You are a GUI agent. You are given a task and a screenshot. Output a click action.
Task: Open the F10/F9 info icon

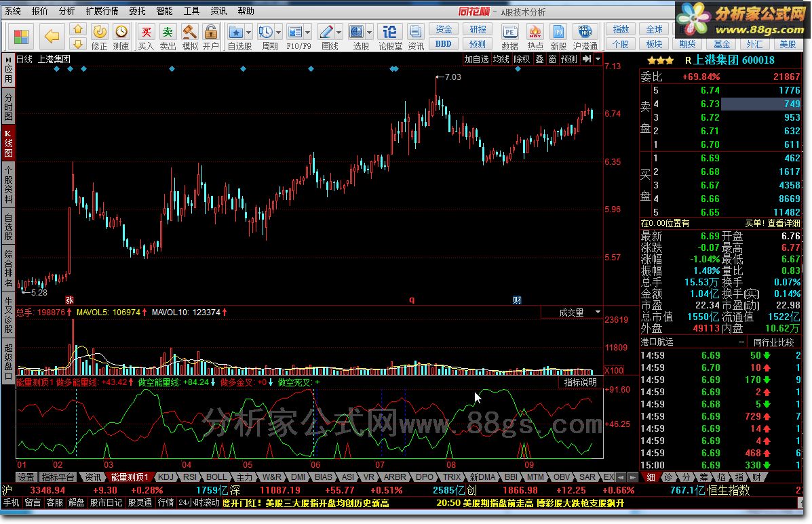(x=294, y=32)
